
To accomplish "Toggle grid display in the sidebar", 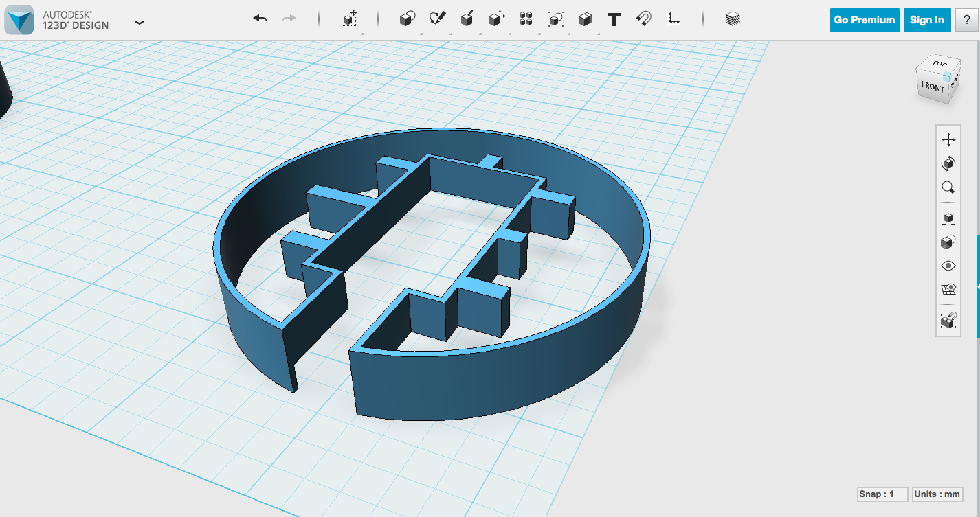I will [948, 290].
